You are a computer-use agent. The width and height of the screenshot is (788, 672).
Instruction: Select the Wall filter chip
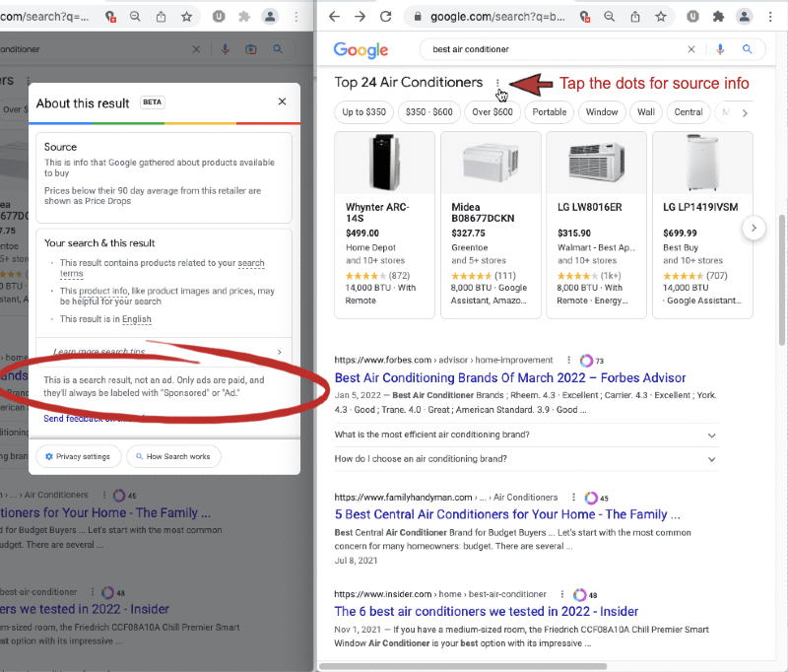pos(646,112)
